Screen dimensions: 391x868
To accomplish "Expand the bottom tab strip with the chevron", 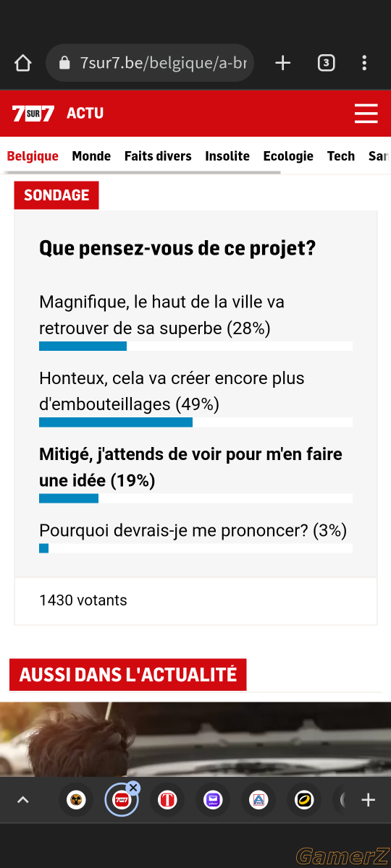I will click(x=23, y=799).
